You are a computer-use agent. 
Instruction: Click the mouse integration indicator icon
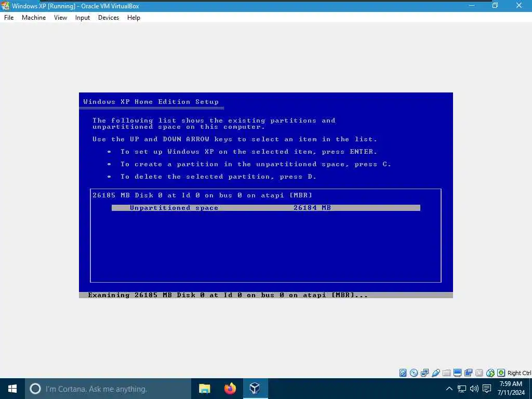490,373
